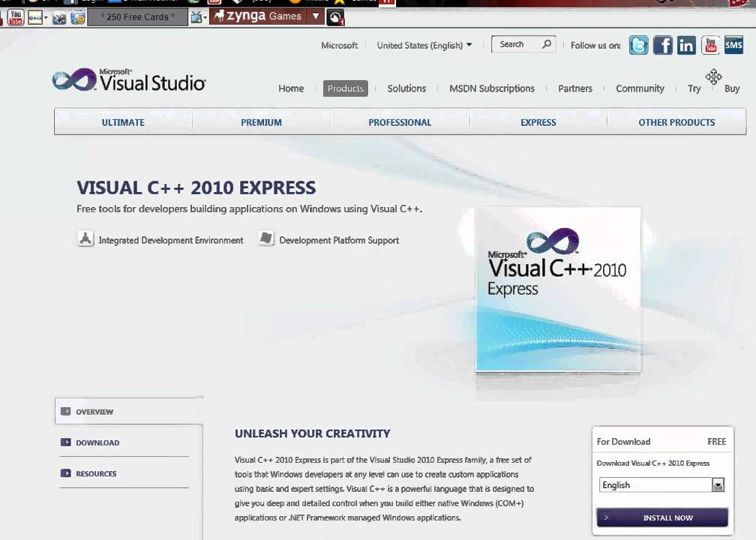This screenshot has height=540, width=756.
Task: Click the Try nav link
Action: tap(694, 88)
